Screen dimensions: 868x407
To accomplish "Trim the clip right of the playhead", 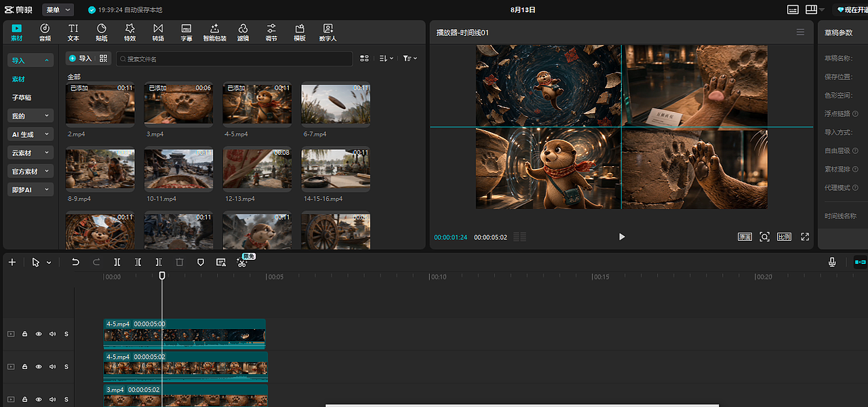I will pyautogui.click(x=159, y=262).
